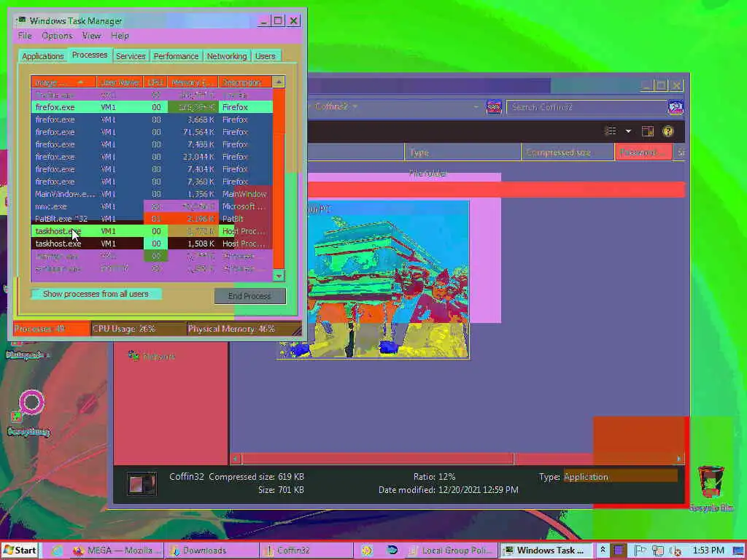Screen dimensions: 747x560
Task: Click the End Process button
Action: 249,296
